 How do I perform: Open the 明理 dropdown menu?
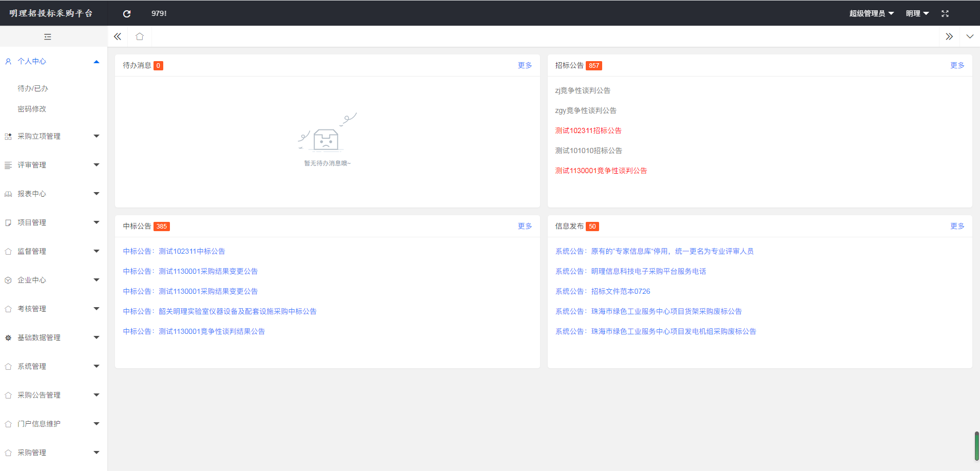[x=917, y=13]
